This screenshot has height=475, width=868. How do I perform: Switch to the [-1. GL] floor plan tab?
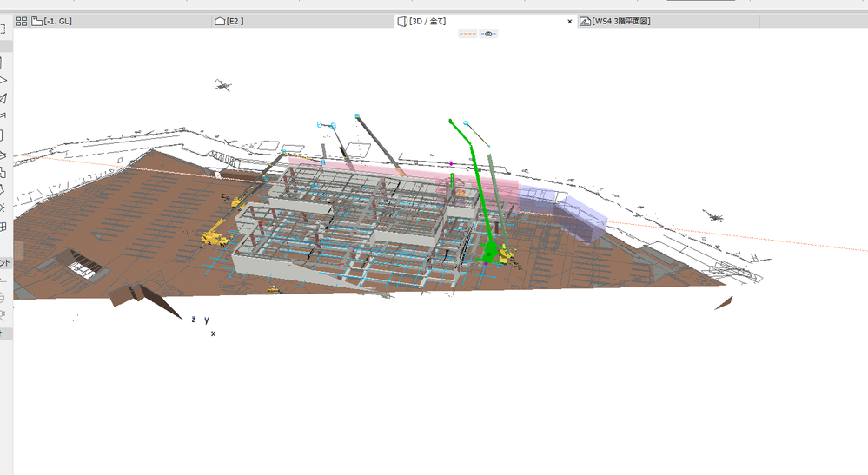click(121, 22)
